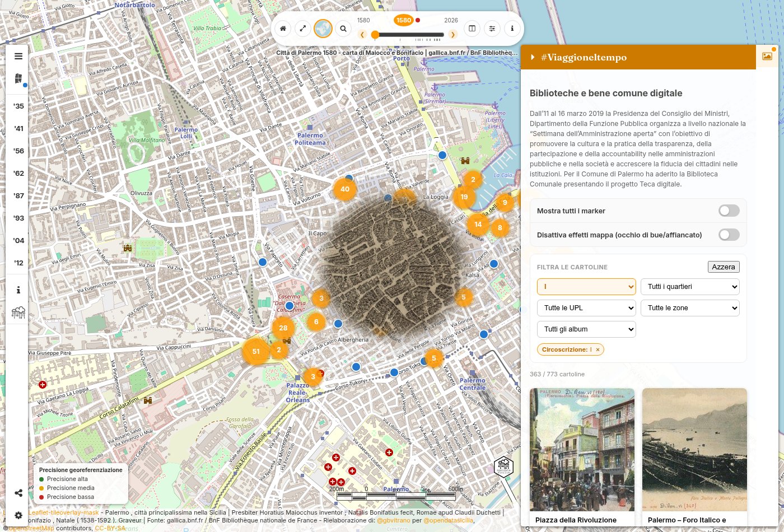Click the cluster marker labeled 8
The width and height of the screenshot is (784, 532).
tap(500, 228)
